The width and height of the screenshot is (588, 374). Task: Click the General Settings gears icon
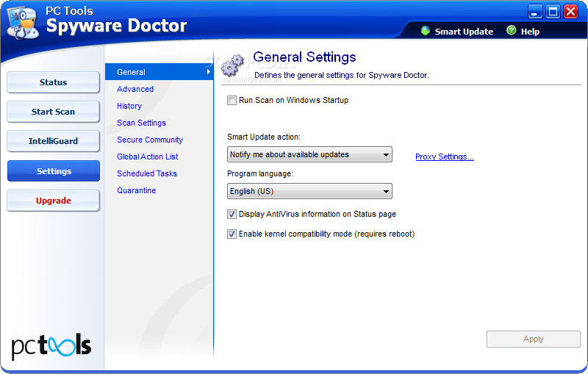pyautogui.click(x=232, y=65)
